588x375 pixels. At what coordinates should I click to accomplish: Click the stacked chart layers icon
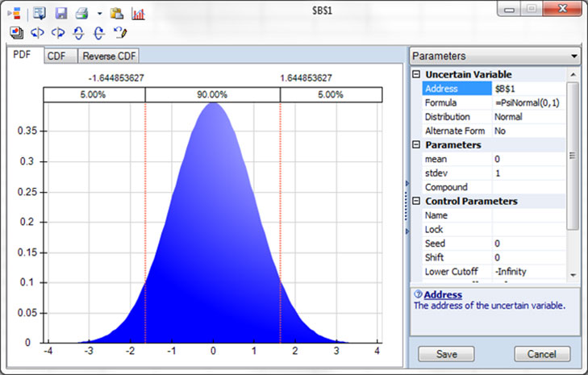[x=17, y=33]
